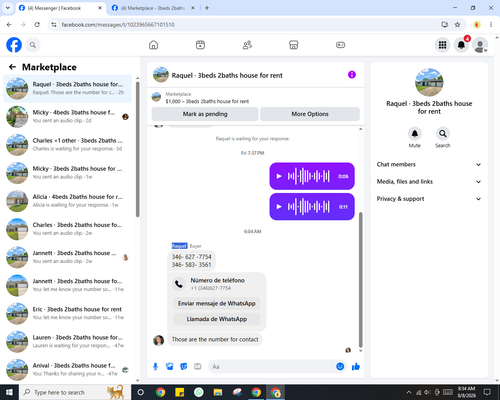Screen dimensions: 500x400
Task: Click the 0:06 audio clip waveform
Action: (x=309, y=176)
